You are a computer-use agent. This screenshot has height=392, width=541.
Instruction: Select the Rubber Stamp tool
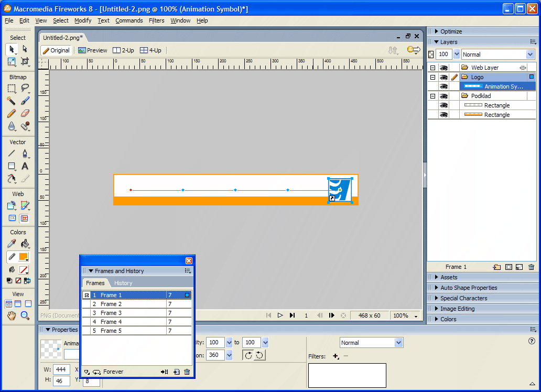[25, 126]
